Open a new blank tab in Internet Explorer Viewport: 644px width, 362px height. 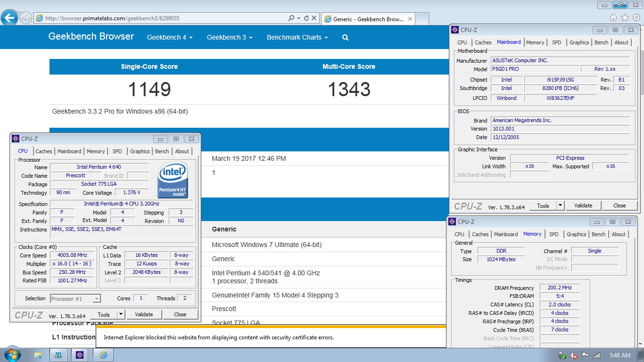pyautogui.click(x=422, y=19)
